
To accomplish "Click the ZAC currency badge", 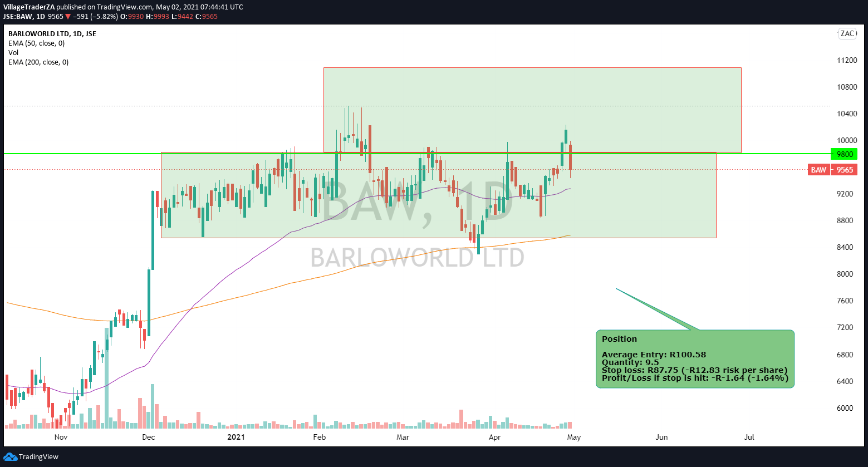I will coord(847,34).
